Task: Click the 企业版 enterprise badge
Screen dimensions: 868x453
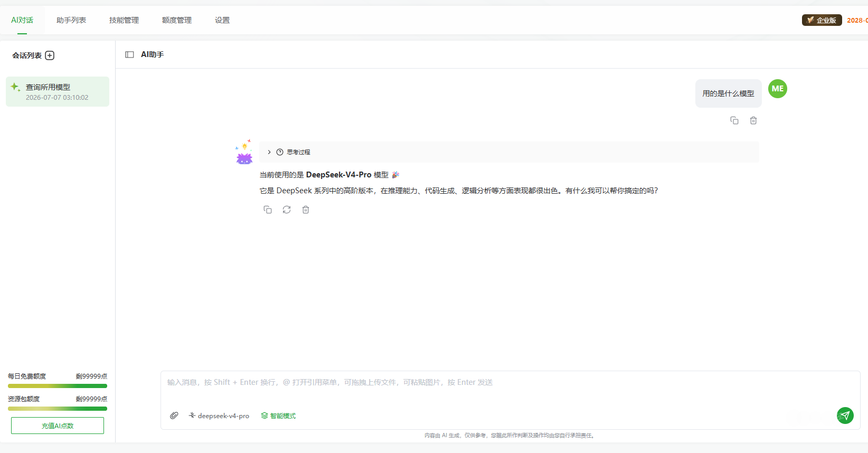Action: [822, 20]
